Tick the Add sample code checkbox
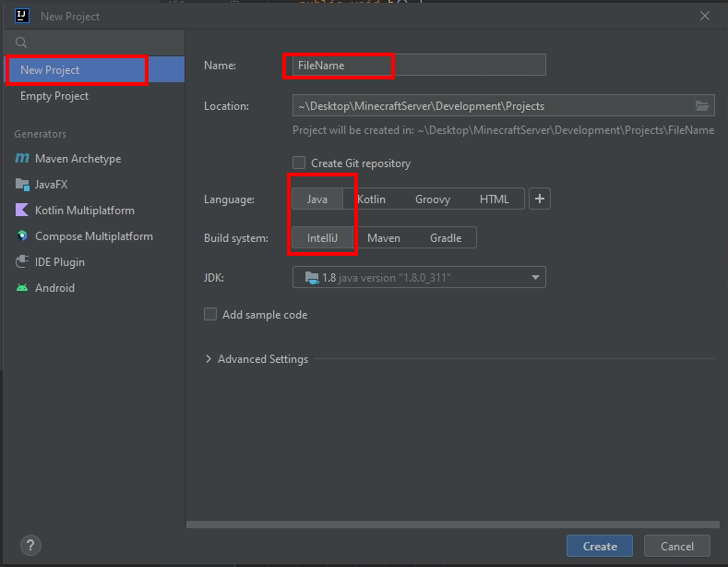Viewport: 728px width, 567px height. click(210, 314)
